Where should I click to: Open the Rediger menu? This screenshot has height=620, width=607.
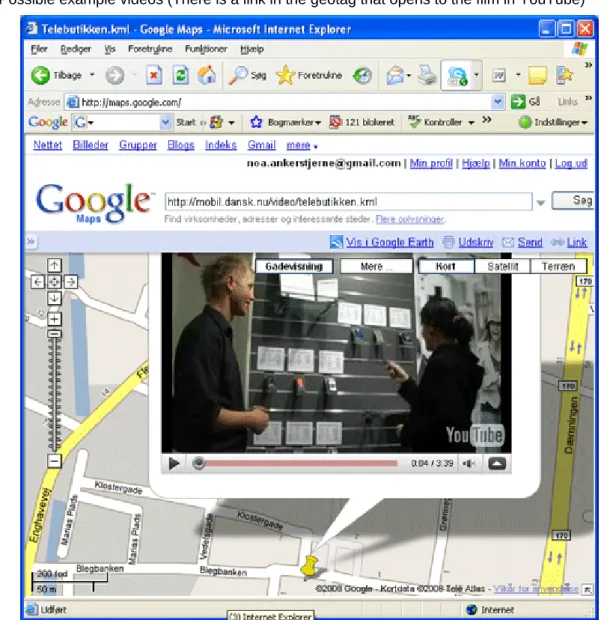click(75, 49)
